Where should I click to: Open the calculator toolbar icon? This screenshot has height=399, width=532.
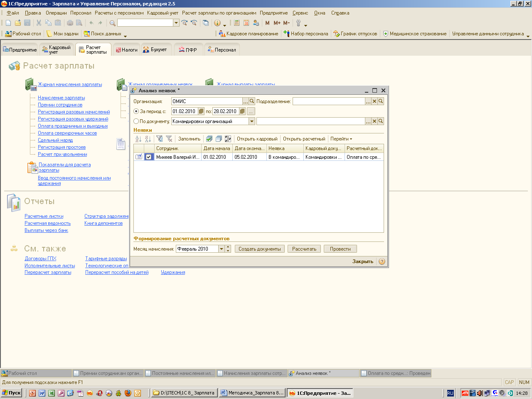click(x=236, y=23)
